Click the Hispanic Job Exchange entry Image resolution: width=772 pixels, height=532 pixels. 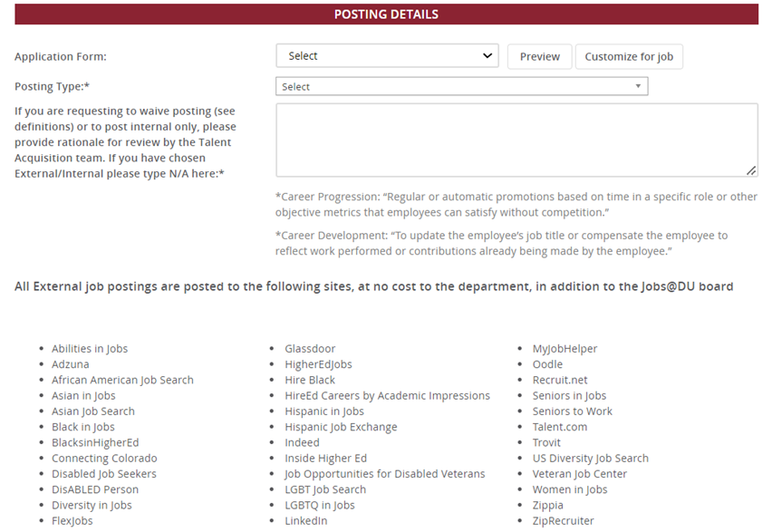pyautogui.click(x=341, y=427)
